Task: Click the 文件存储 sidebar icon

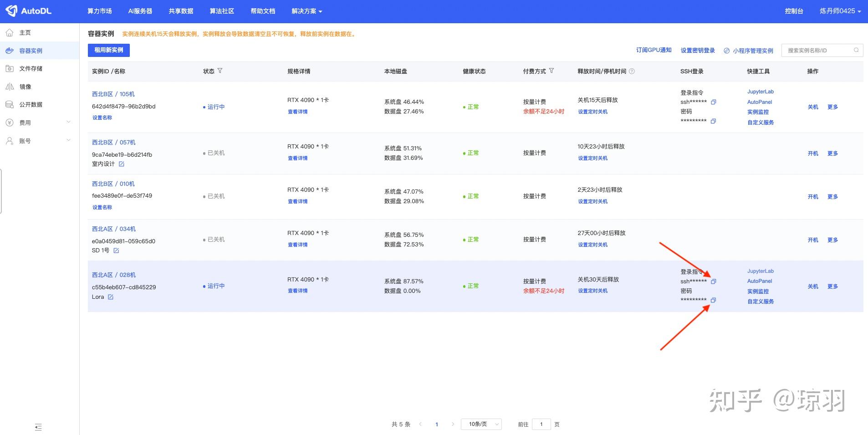Action: point(9,68)
